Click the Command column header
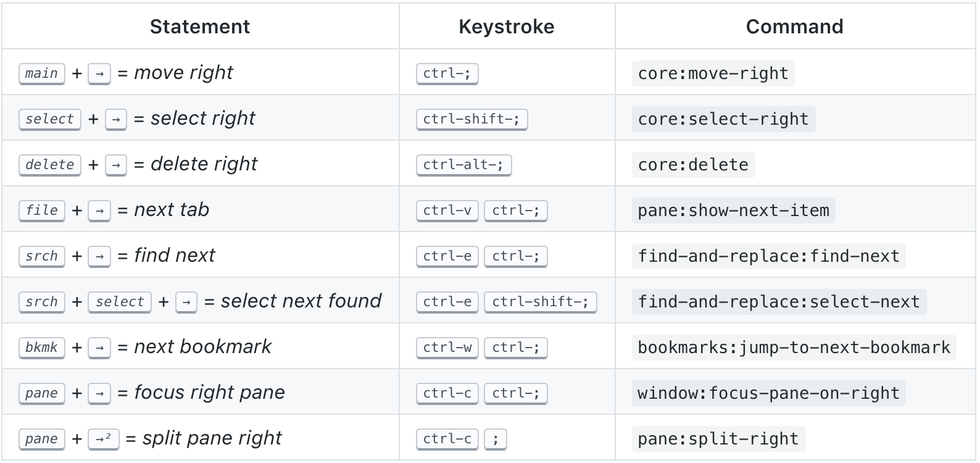This screenshot has height=463, width=980. point(794,27)
